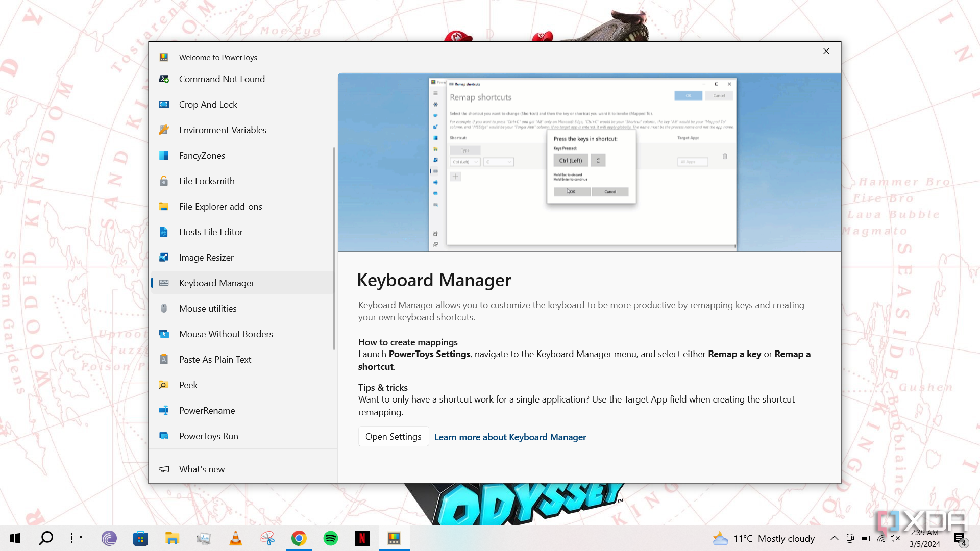Select Keyboard Manager in the sidebar

click(242, 283)
